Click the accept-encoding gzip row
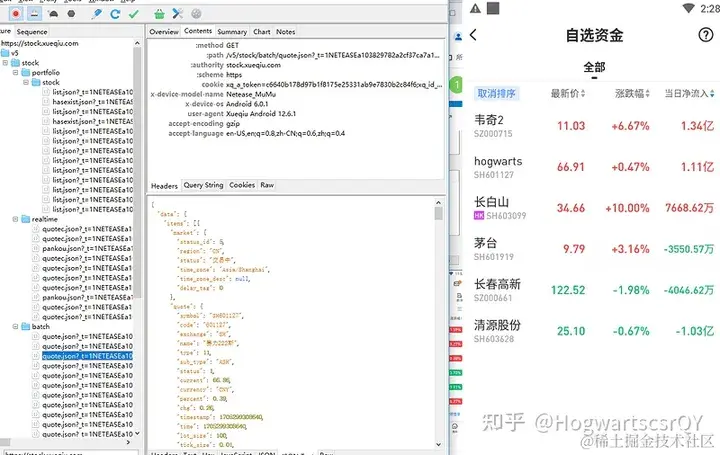 click(x=204, y=124)
